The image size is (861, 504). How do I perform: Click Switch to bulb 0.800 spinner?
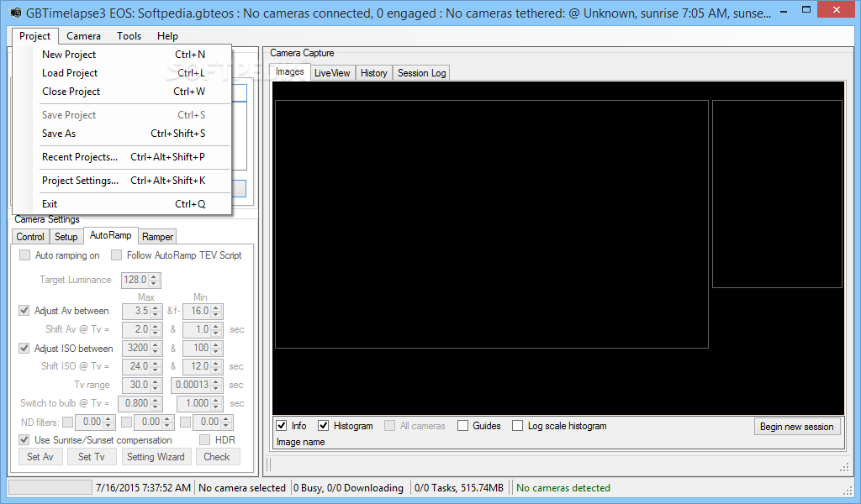click(156, 404)
